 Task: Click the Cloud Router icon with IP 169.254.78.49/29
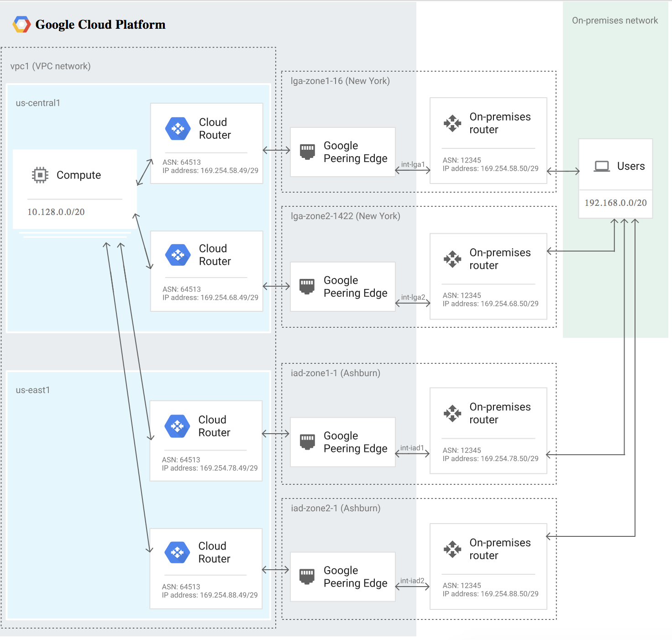pos(177,426)
